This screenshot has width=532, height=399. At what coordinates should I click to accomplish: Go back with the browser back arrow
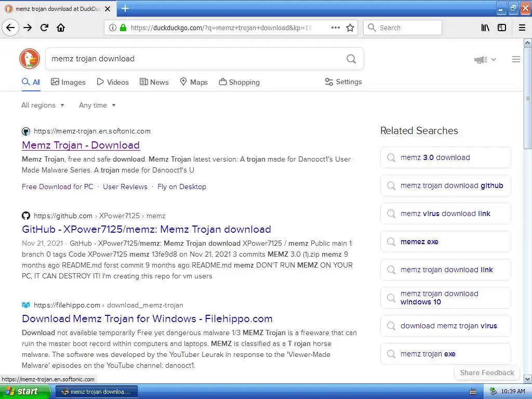point(10,28)
